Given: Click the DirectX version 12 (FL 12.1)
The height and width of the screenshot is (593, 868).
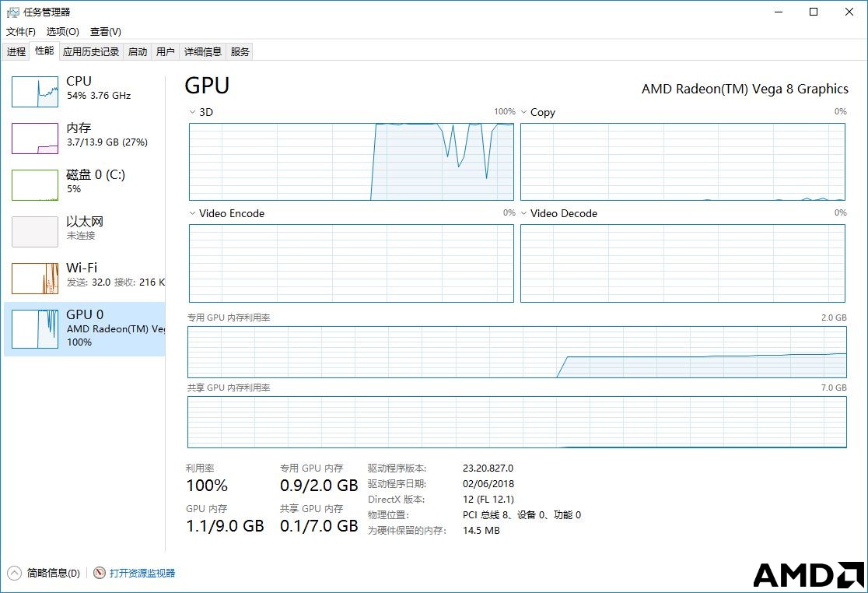Looking at the screenshot, I should [488, 500].
